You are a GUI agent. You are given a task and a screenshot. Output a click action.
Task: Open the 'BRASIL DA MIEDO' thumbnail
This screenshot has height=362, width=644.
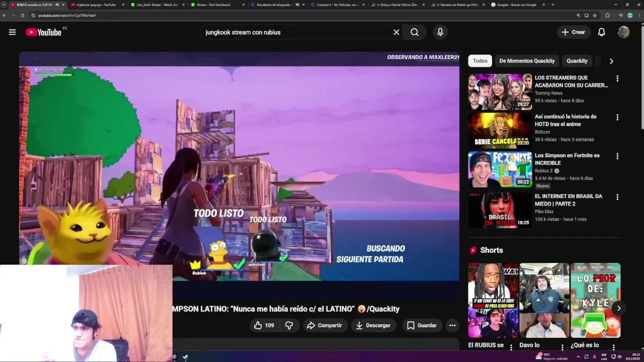pyautogui.click(x=500, y=210)
